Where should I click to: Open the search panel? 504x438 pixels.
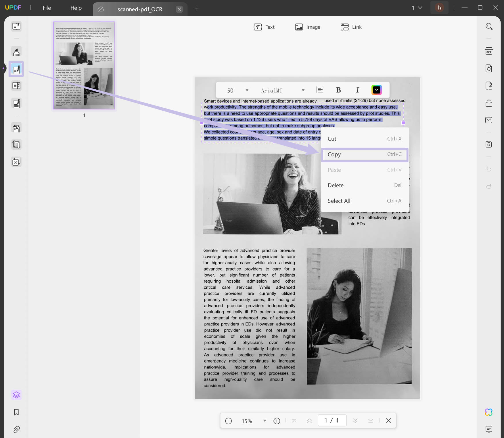(x=489, y=26)
